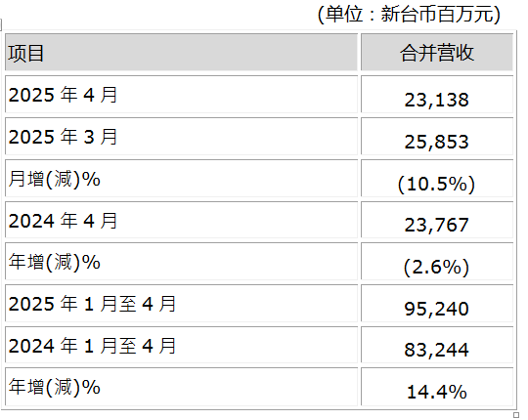The width and height of the screenshot is (528, 420).
Task: Select the 合并营收 header cell
Action: (x=437, y=52)
